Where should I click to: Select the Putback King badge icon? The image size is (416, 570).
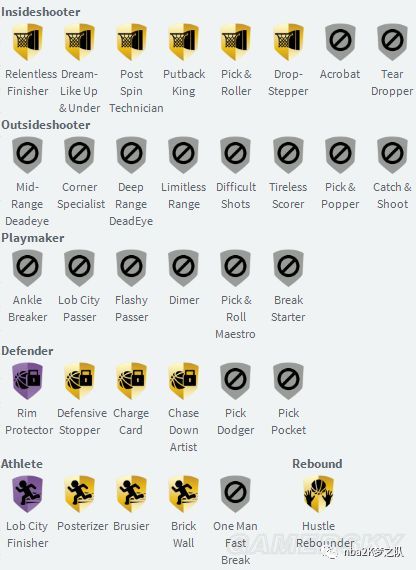click(x=184, y=42)
